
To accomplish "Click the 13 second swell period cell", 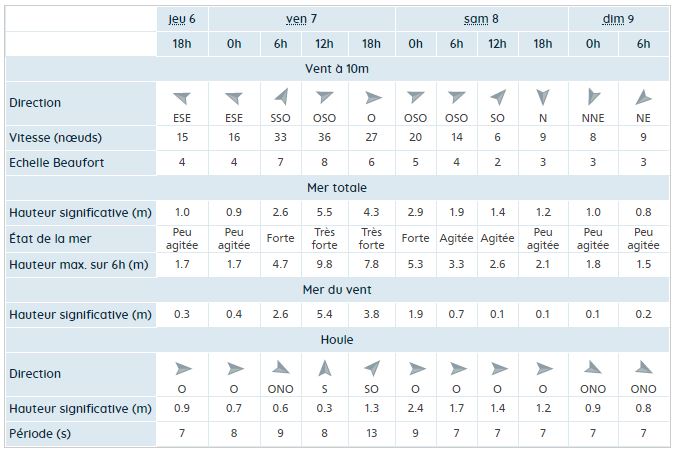I will [x=371, y=433].
